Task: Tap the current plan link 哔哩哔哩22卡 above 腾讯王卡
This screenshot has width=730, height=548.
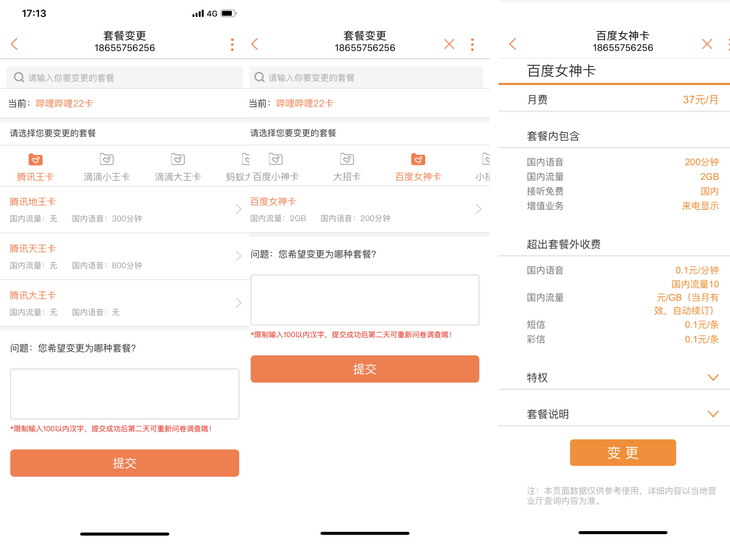Action: click(x=64, y=103)
